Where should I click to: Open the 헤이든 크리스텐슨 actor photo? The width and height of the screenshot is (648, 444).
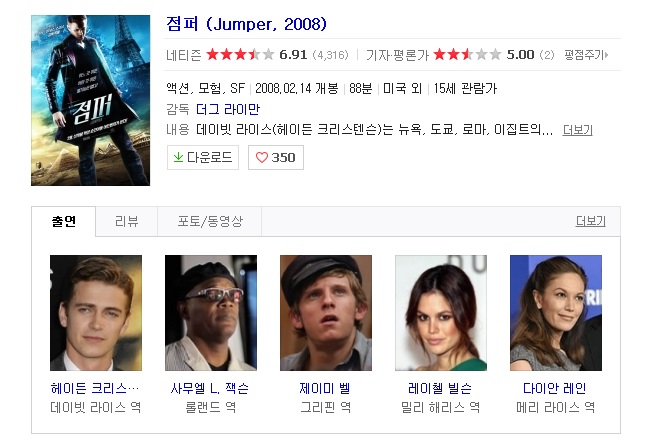coord(96,313)
